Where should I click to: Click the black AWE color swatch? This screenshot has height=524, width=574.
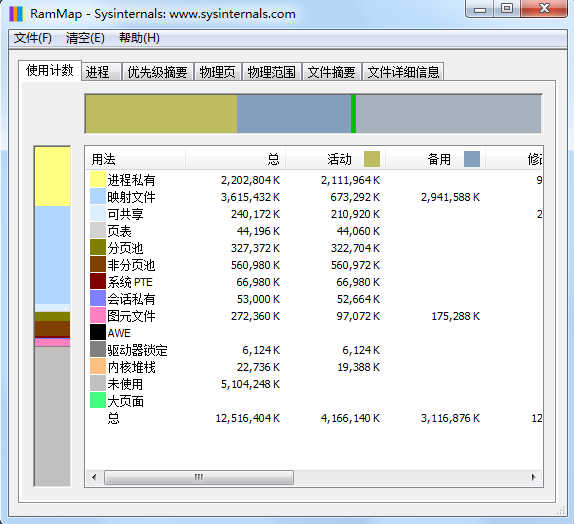pyautogui.click(x=98, y=333)
